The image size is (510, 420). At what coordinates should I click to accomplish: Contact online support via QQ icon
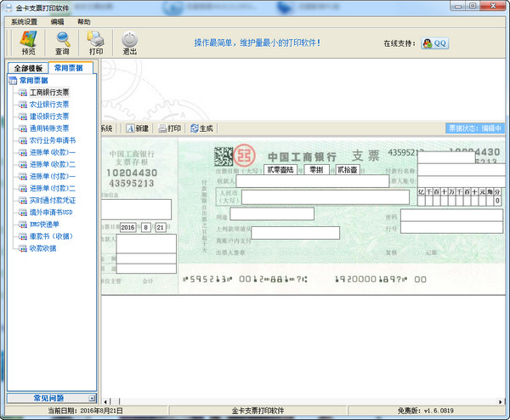[x=433, y=43]
